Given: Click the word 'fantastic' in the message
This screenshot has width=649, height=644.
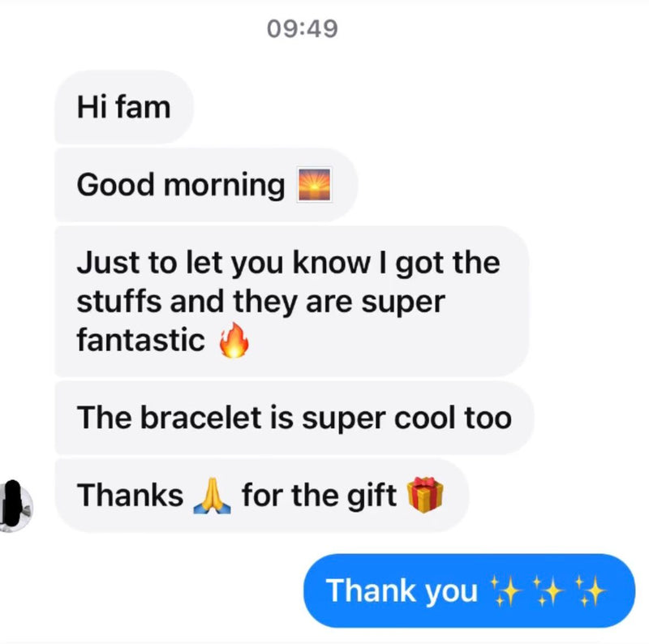Looking at the screenshot, I should click(x=140, y=340).
